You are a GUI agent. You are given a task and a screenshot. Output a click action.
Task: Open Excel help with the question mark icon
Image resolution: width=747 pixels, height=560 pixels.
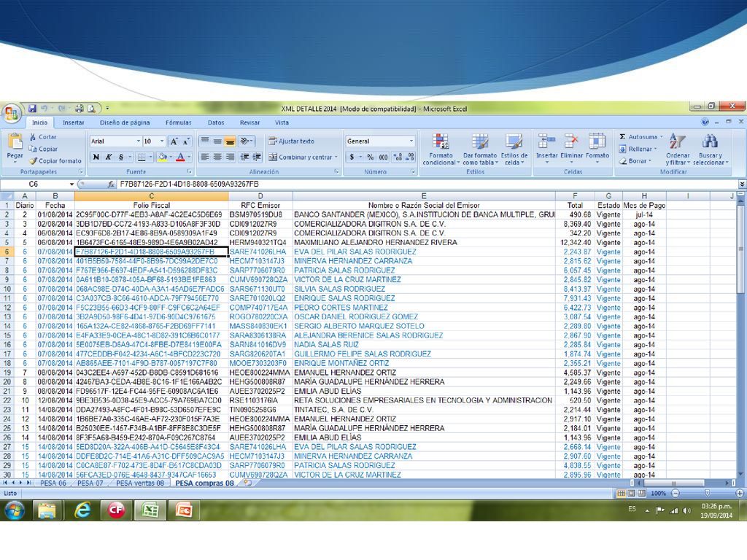pyautogui.click(x=705, y=122)
